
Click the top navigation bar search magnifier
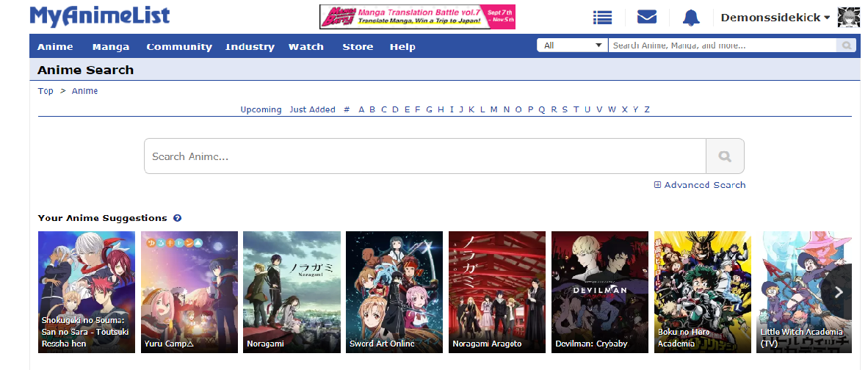[x=847, y=46]
